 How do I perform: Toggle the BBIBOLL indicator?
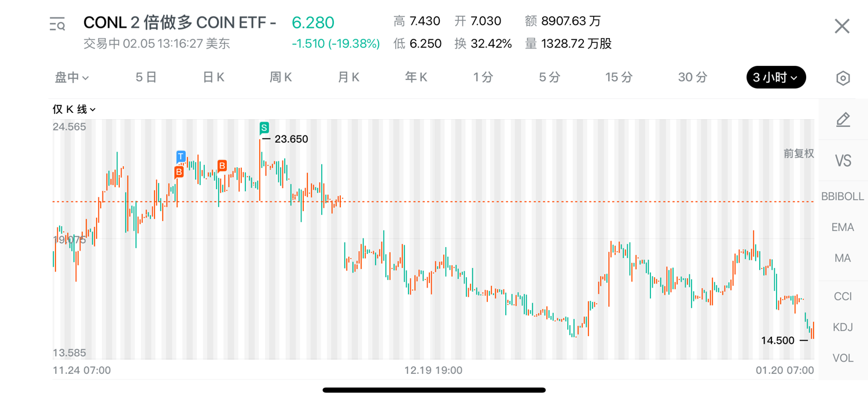pyautogui.click(x=843, y=197)
